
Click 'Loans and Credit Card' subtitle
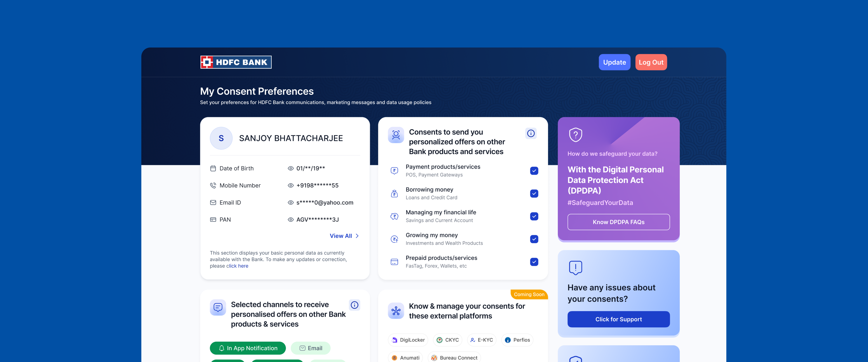[431, 198]
